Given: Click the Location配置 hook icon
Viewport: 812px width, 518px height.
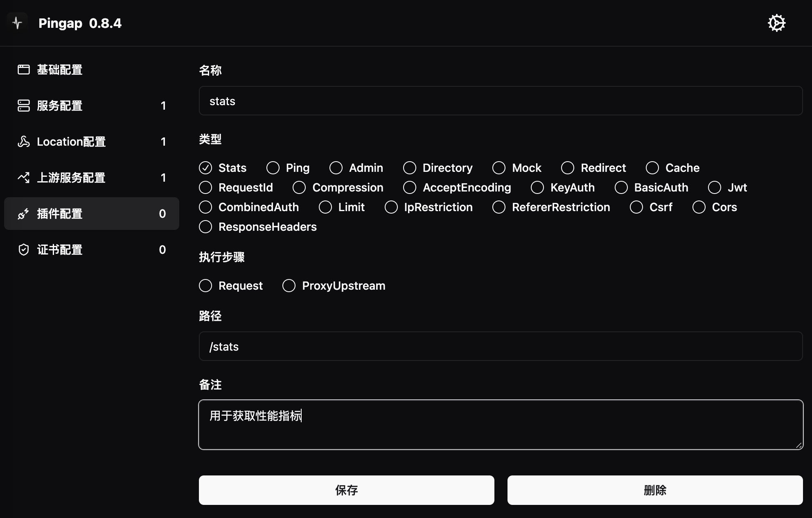Looking at the screenshot, I should (23, 142).
